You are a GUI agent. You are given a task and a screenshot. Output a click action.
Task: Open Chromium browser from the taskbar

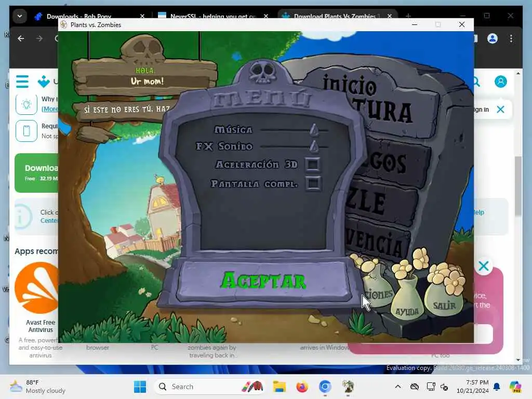point(325,387)
